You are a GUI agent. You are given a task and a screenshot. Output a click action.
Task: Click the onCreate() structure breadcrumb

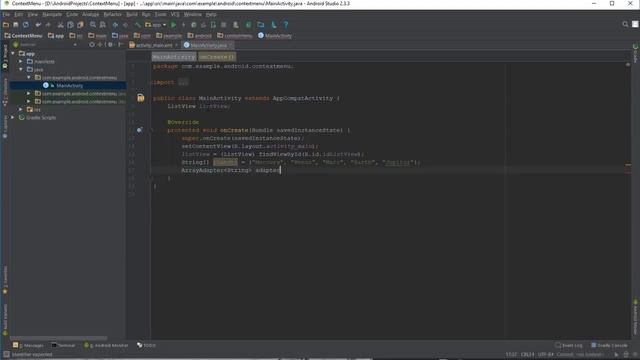pos(217,57)
